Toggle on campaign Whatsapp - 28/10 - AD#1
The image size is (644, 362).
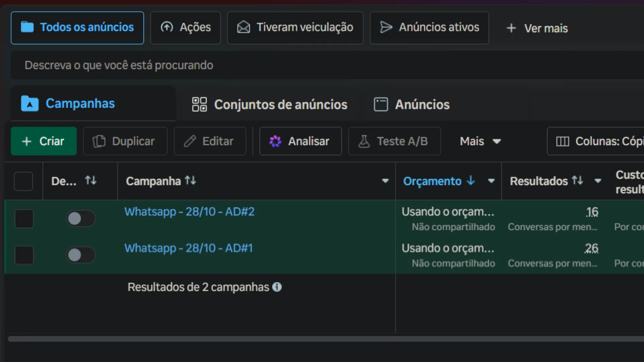click(81, 255)
